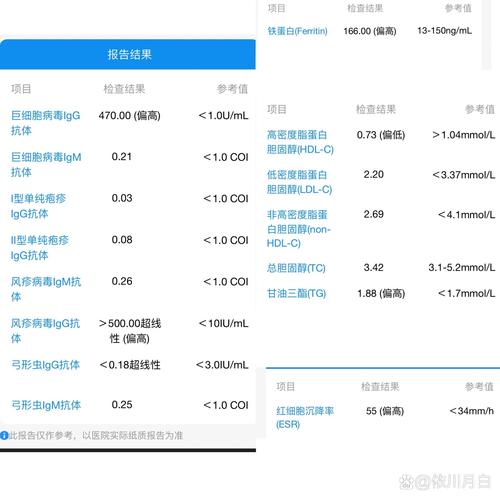Screen dimensions: 500x500
Task: Click the result value 0.21
Action: pyautogui.click(x=122, y=157)
